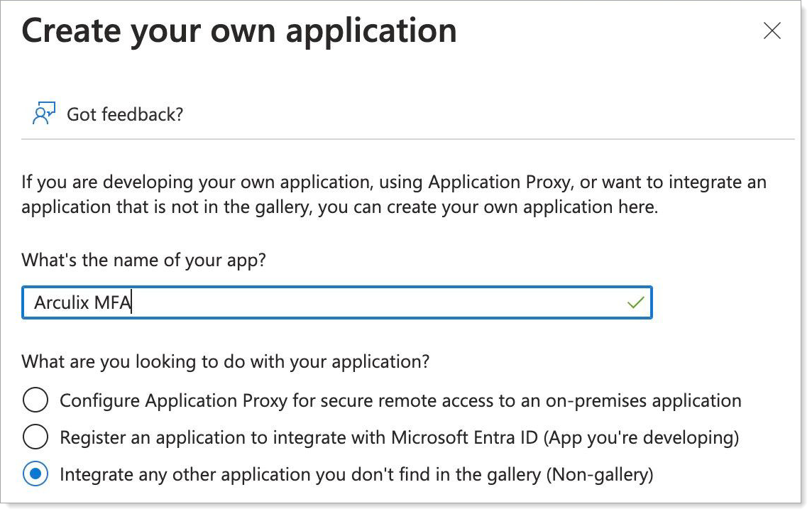Click the What's the name of your app label
Image resolution: width=812 pixels, height=514 pixels.
click(x=143, y=260)
